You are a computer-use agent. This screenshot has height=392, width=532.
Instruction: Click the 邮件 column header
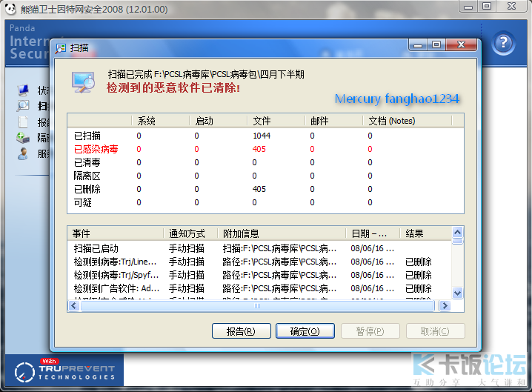tap(334, 121)
